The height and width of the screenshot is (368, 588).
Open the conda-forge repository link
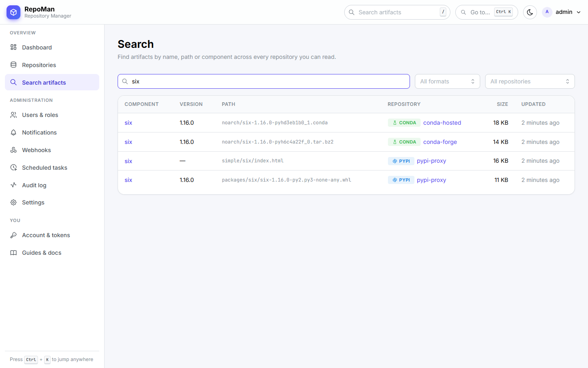(440, 142)
